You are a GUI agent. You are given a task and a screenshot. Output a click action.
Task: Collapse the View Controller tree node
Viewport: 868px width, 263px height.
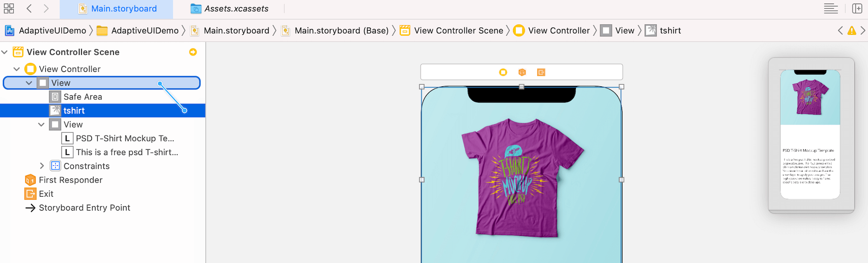[x=17, y=69]
